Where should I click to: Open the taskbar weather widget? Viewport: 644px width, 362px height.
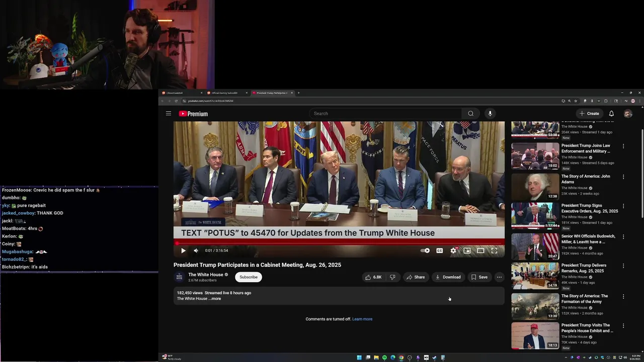pyautogui.click(x=172, y=357)
